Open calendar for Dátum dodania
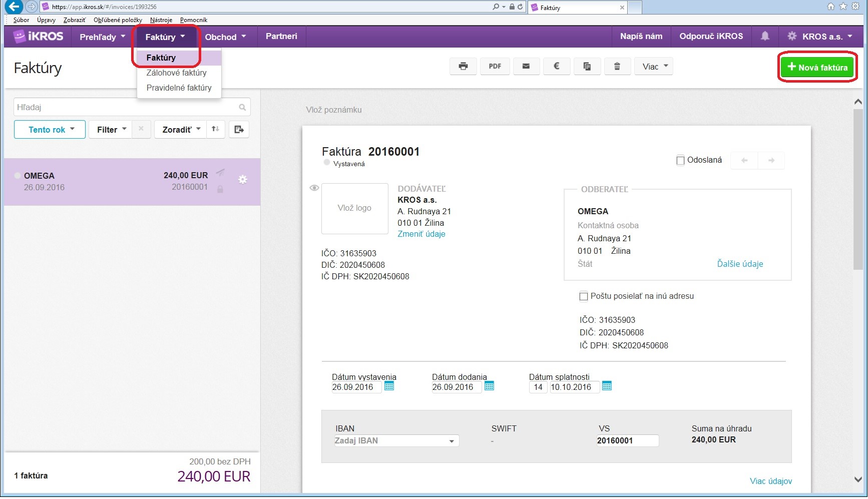This screenshot has height=499, width=868. click(x=489, y=386)
